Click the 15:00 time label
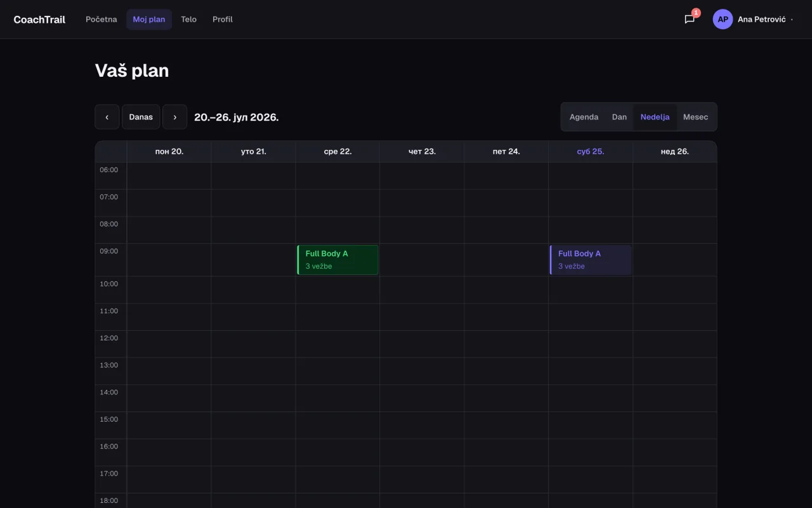812x508 pixels. tap(109, 419)
